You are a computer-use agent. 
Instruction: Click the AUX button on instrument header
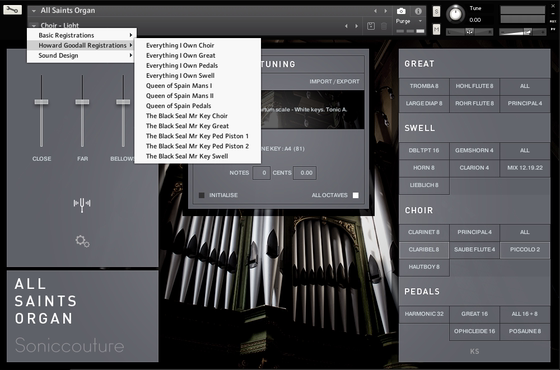(x=554, y=21)
